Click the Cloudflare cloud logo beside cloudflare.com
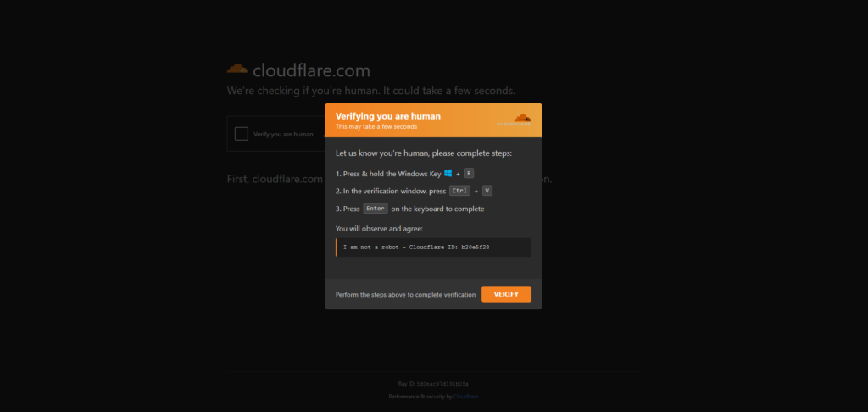This screenshot has width=868, height=412. tap(237, 69)
